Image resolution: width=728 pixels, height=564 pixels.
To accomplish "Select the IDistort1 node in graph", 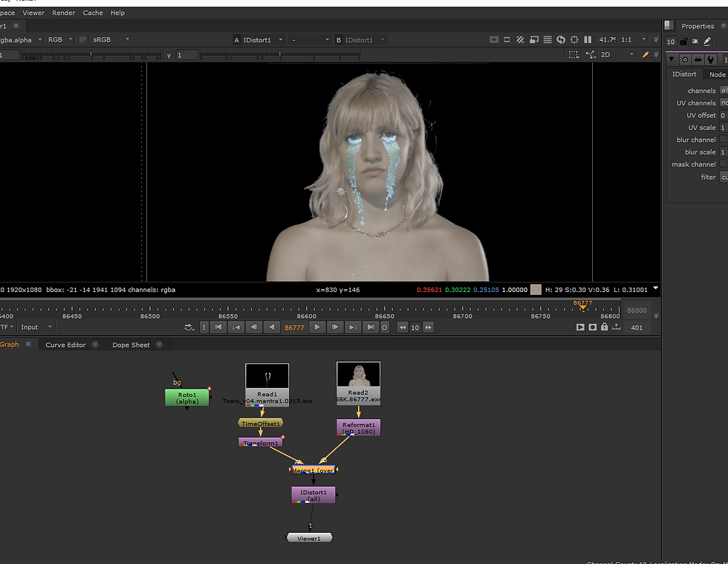I will 313,494.
